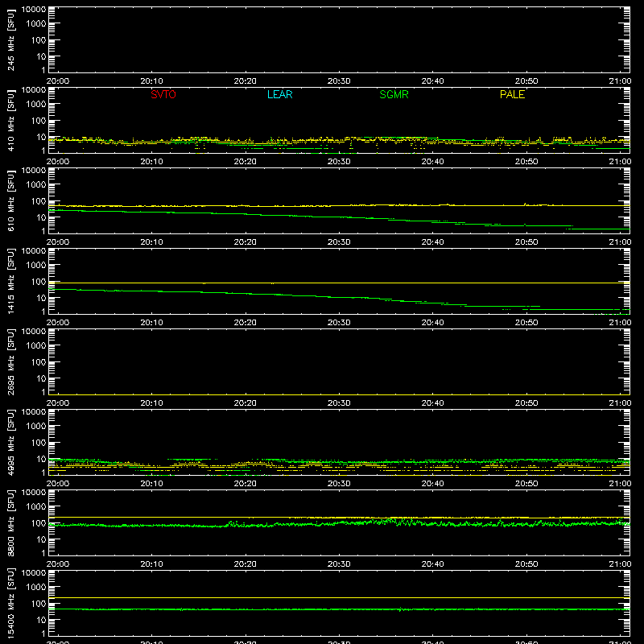This screenshot has width=644, height=644.
Task: Click 20:50 tick under the 610 MHz plot
Action: point(526,242)
